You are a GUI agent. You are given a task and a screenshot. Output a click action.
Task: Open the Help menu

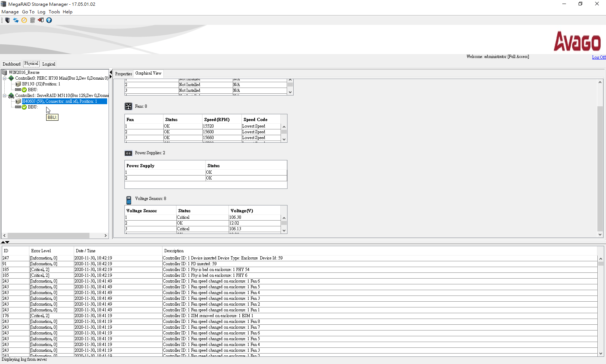tap(67, 12)
